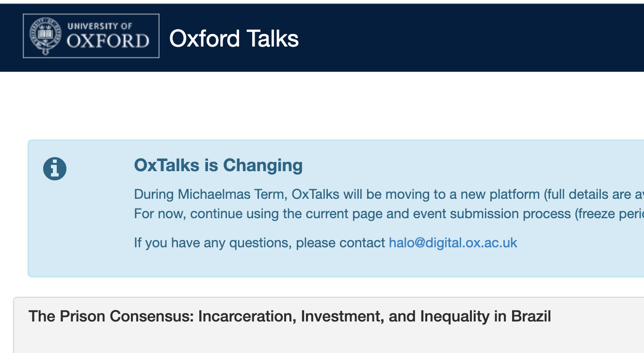
Task: Open the Oxford Talks site title
Action: tap(234, 38)
